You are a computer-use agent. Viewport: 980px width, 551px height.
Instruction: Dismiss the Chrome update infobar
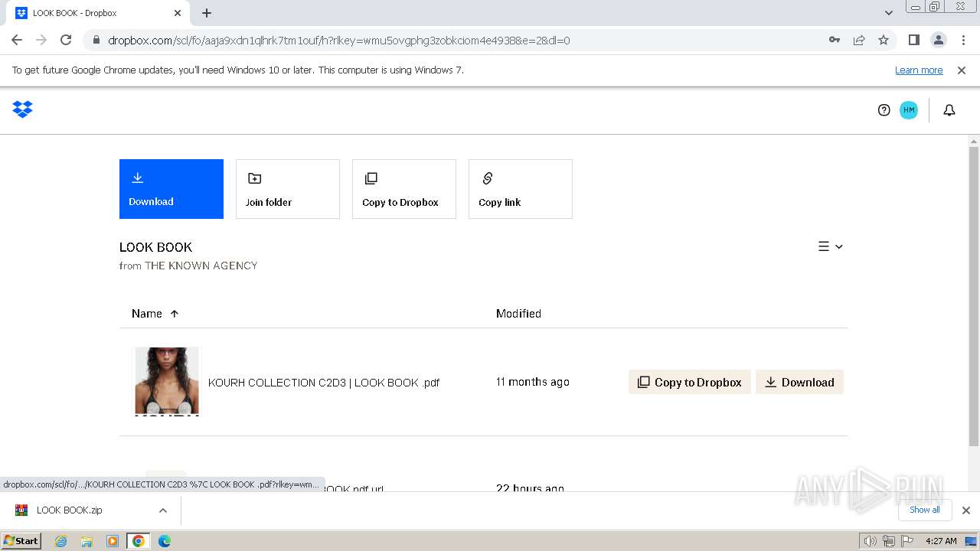pyautogui.click(x=962, y=70)
